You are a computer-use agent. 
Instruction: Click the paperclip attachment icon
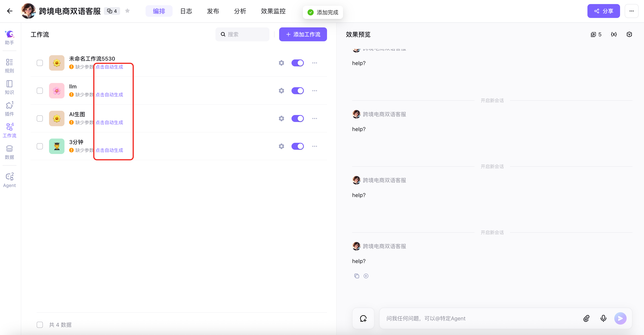(586, 318)
